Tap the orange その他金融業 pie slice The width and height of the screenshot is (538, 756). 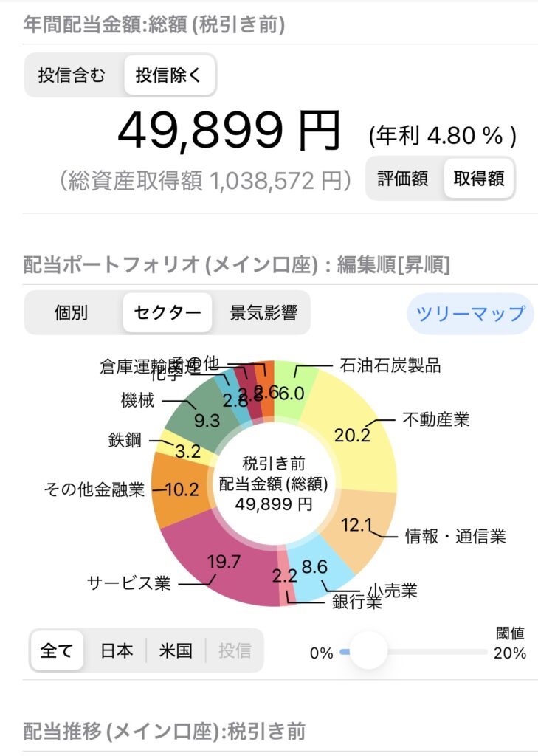179,489
